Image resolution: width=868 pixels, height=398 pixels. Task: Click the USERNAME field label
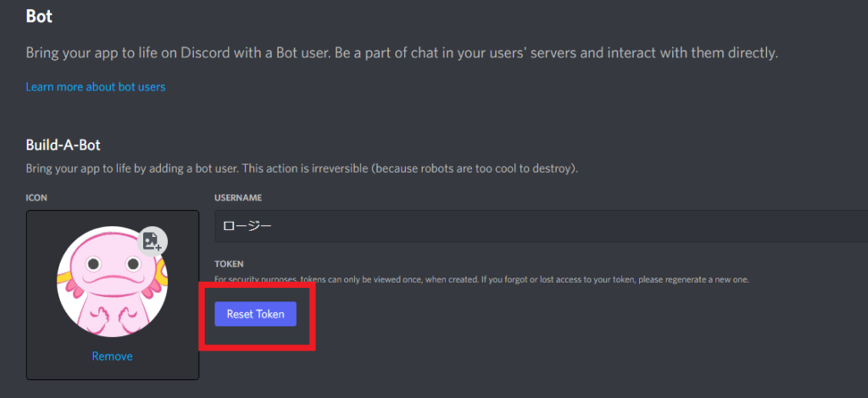(x=238, y=197)
